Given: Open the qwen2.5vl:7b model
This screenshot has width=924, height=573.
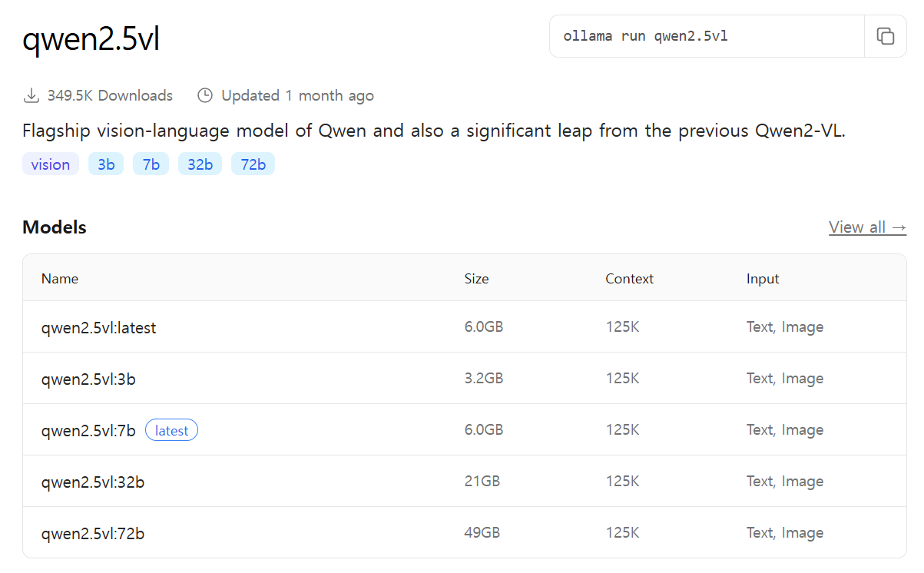Looking at the screenshot, I should [88, 431].
